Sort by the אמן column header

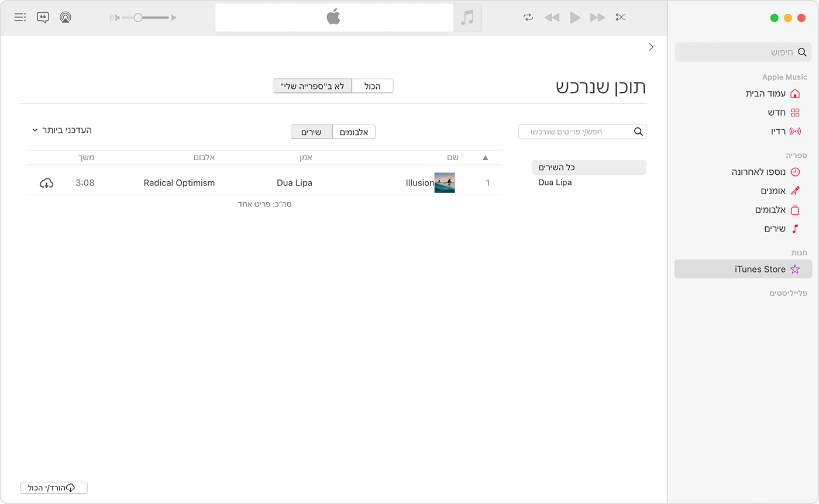pos(307,157)
